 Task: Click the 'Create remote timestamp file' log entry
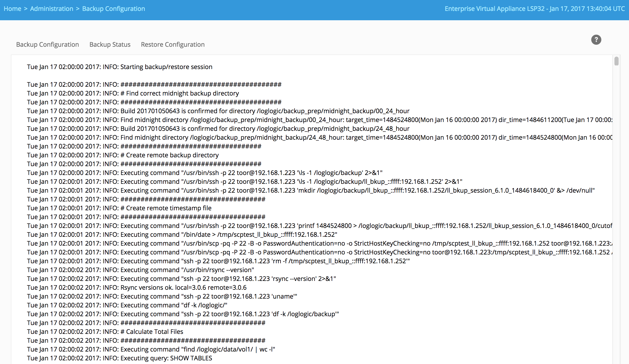click(x=119, y=208)
